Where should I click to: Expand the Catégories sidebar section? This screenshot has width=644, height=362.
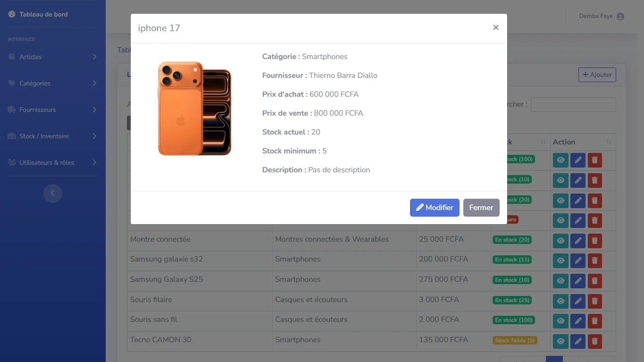click(52, 83)
